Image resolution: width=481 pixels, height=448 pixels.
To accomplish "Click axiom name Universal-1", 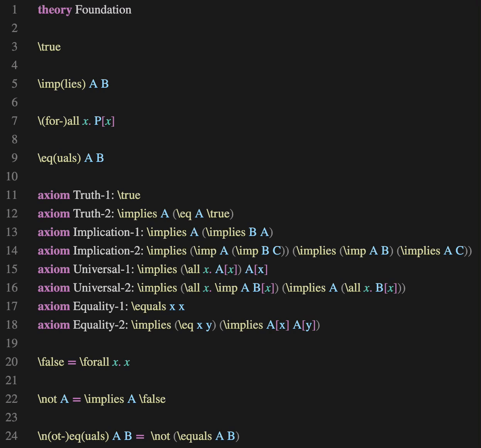I will pos(102,269).
